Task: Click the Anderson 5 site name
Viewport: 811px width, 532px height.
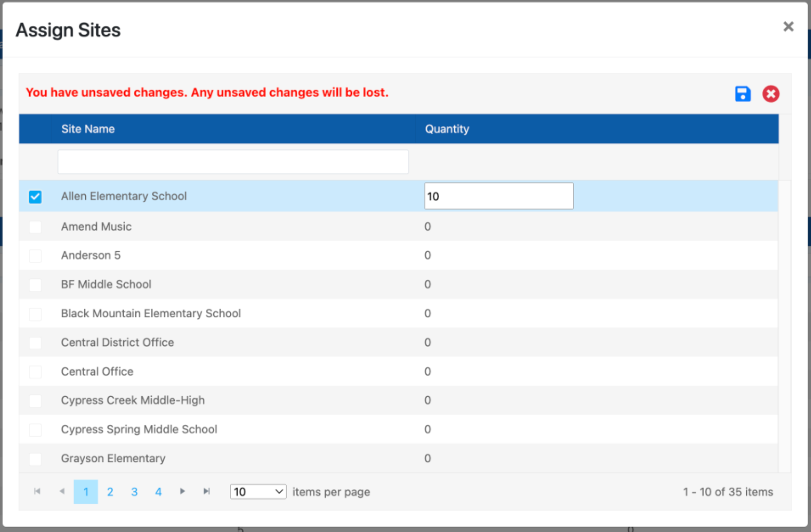Action: [91, 255]
